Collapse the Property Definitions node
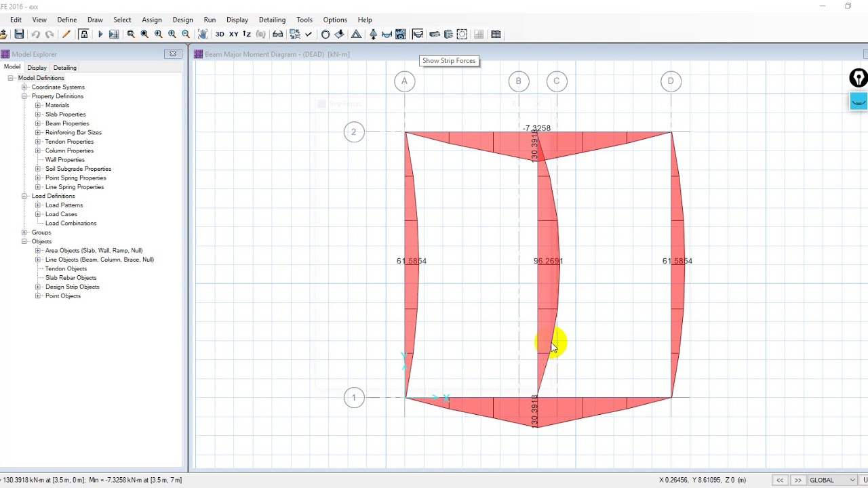868x488 pixels. 24,96
